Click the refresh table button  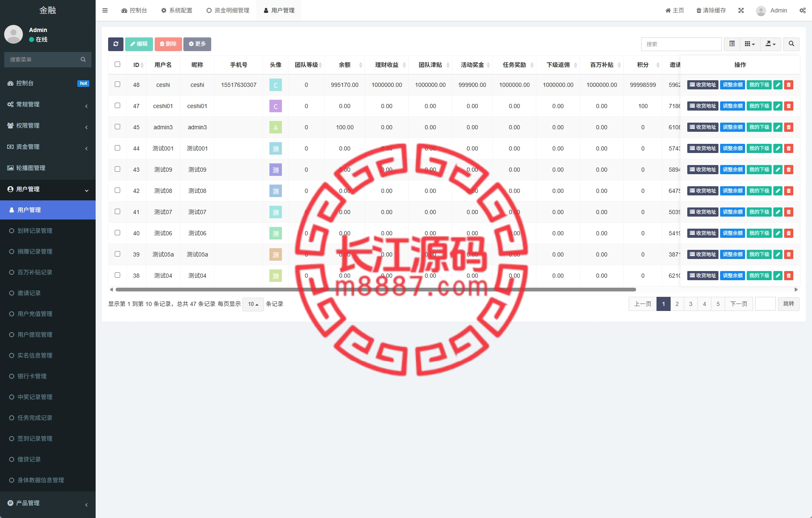click(x=116, y=44)
